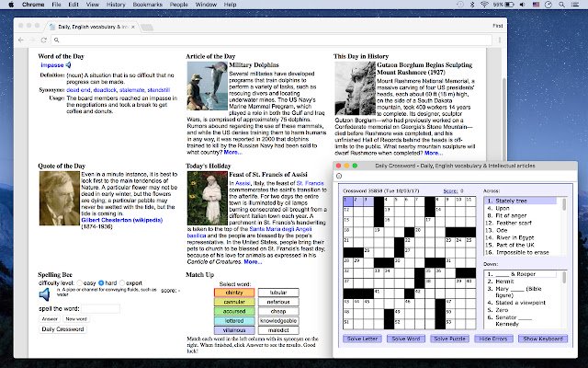Select Across clue 'Stately tree'
Image resolution: width=588 pixels, height=368 pixels.
[520, 201]
